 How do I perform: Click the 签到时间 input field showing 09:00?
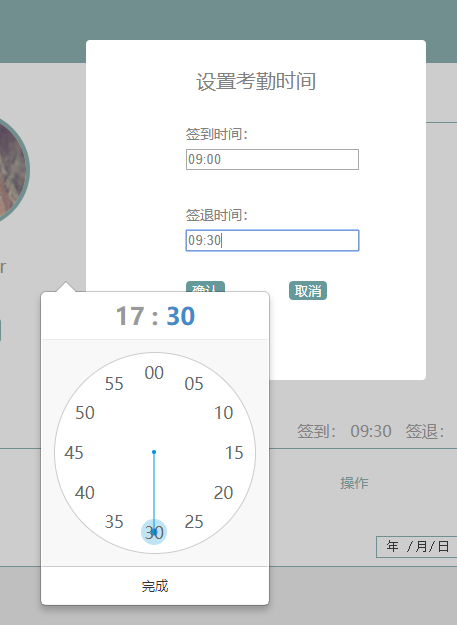(x=272, y=159)
